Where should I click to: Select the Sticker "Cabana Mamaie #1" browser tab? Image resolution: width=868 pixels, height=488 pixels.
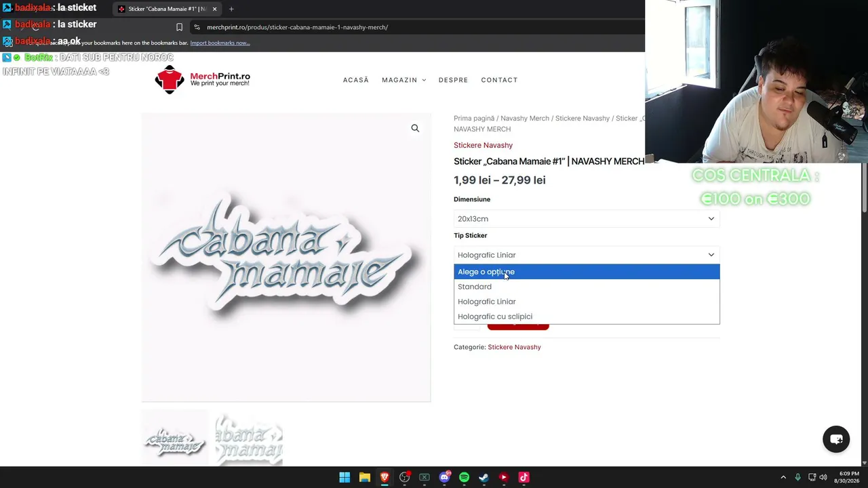coord(167,9)
